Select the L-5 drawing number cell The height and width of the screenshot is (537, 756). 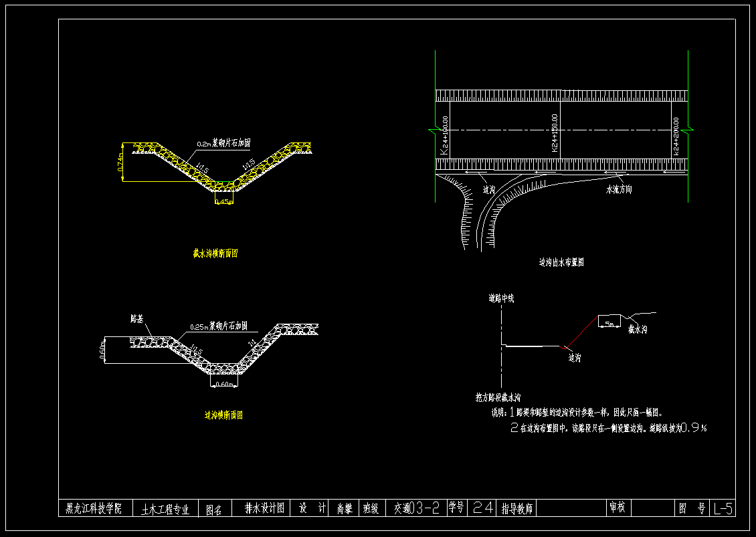(723, 509)
